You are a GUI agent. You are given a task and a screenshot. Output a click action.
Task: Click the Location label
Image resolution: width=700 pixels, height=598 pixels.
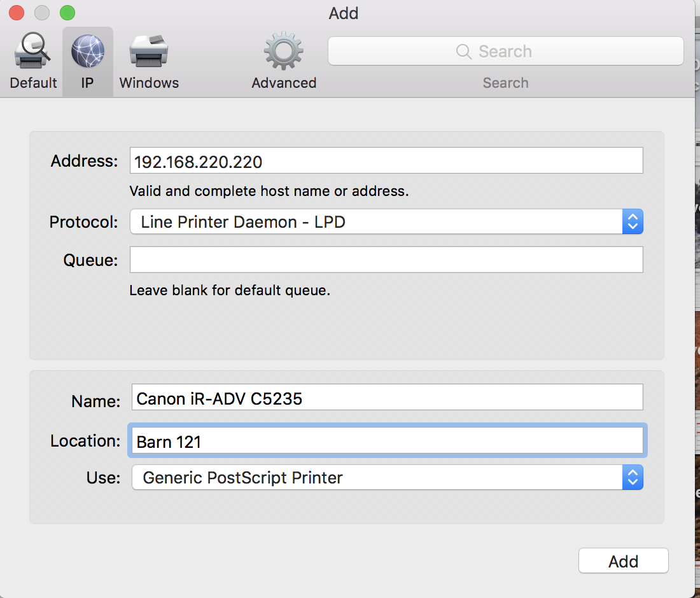click(85, 441)
